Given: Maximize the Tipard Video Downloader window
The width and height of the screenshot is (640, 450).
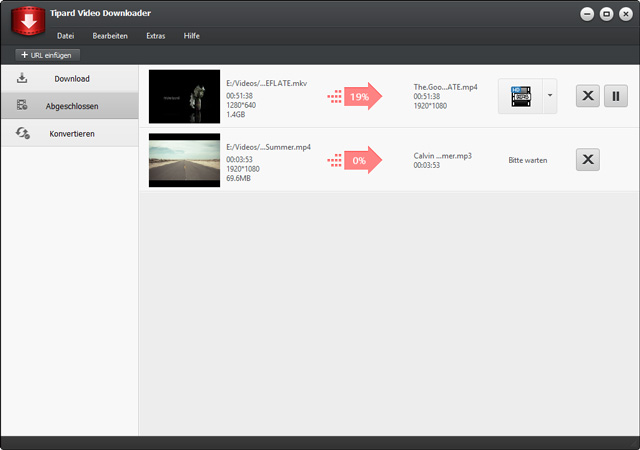Looking at the screenshot, I should click(x=606, y=14).
